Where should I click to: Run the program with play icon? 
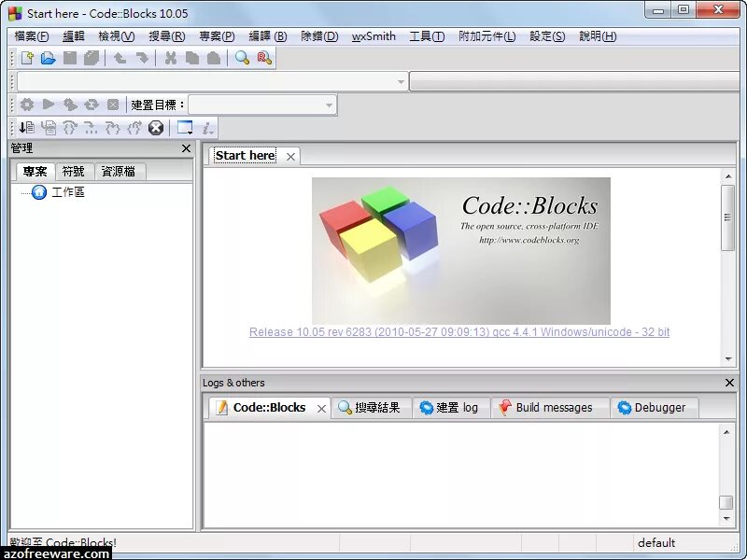[x=49, y=105]
